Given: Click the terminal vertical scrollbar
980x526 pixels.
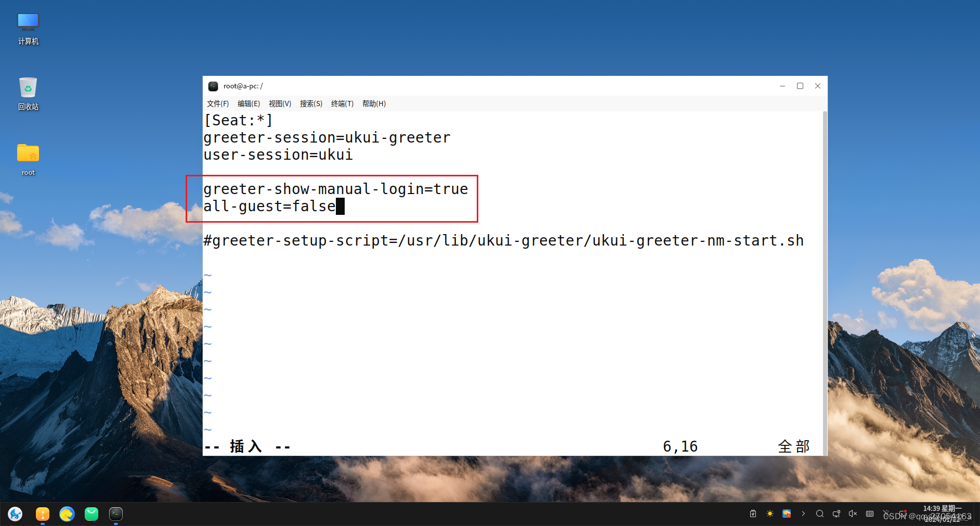Looking at the screenshot, I should tap(825, 283).
